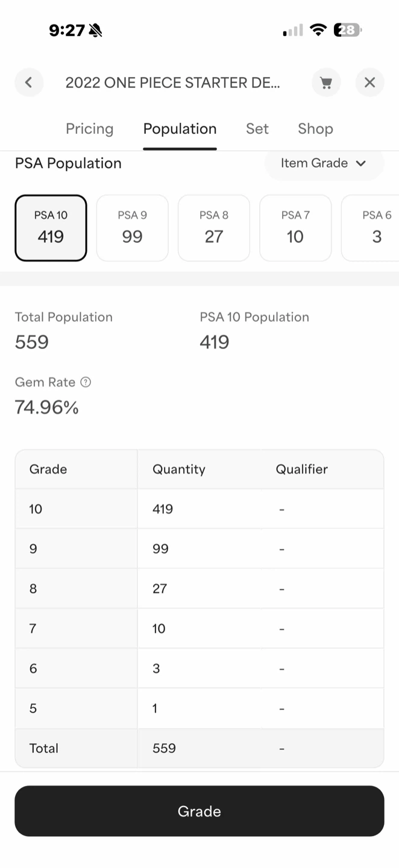The height and width of the screenshot is (868, 399).
Task: Select the PSA 10 grade card
Action: [51, 228]
